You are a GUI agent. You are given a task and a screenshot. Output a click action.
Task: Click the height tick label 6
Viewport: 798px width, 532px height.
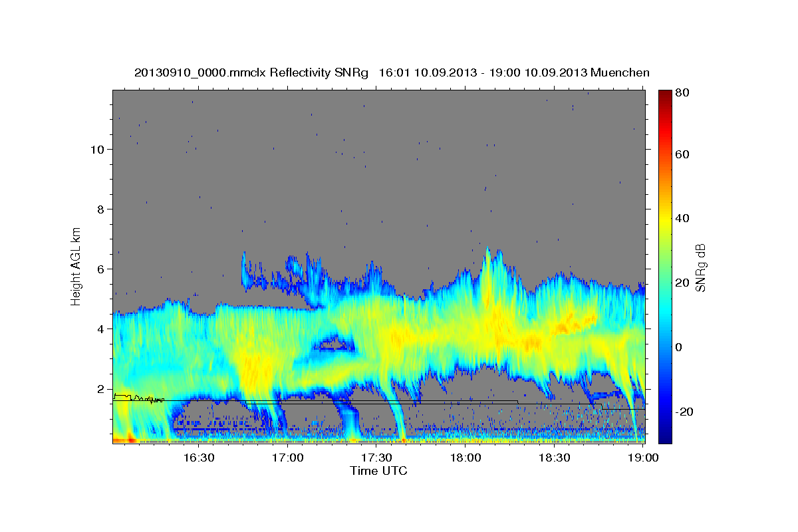click(x=100, y=269)
